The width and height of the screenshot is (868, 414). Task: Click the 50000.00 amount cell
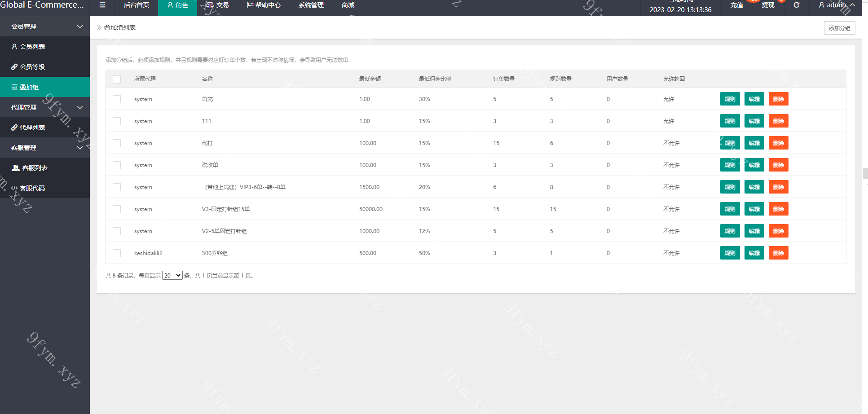pyautogui.click(x=371, y=209)
